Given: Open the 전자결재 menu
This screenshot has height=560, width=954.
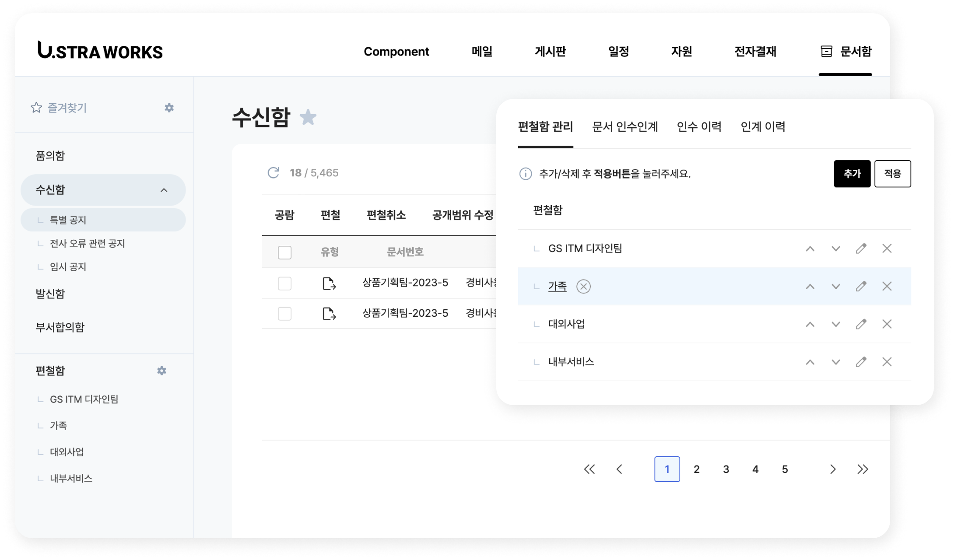Looking at the screenshot, I should (x=755, y=51).
